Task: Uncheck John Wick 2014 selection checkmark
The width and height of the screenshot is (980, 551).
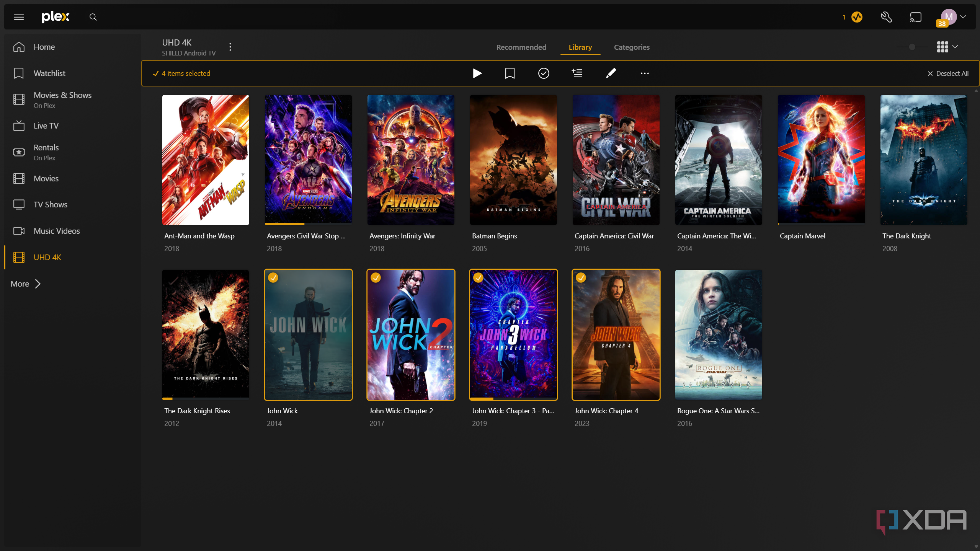Action: [x=273, y=278]
